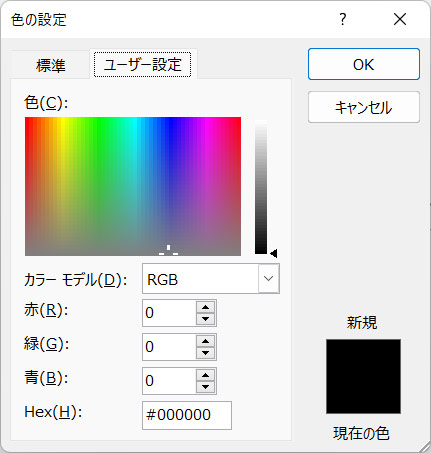Switch to the 標準 tab
The width and height of the screenshot is (431, 453).
click(51, 65)
